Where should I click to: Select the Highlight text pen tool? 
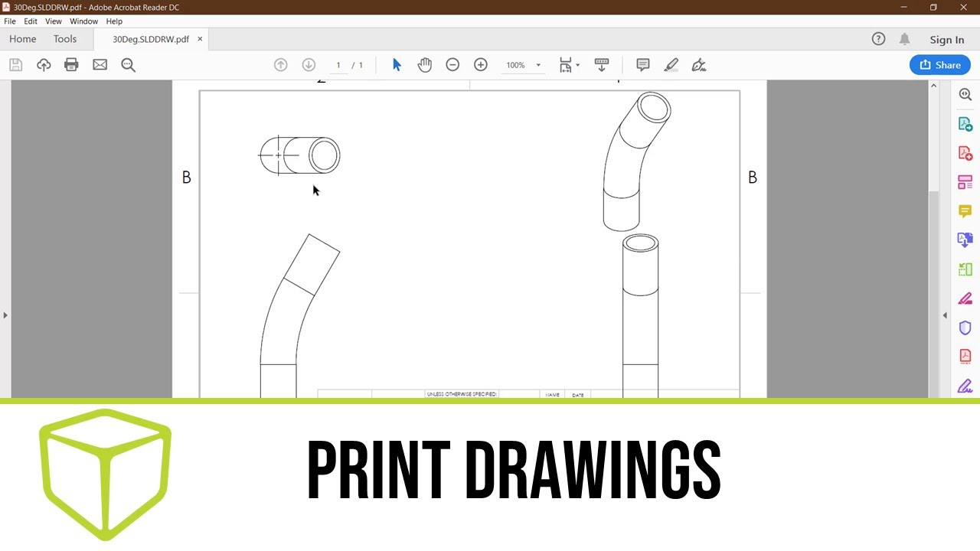tap(671, 65)
